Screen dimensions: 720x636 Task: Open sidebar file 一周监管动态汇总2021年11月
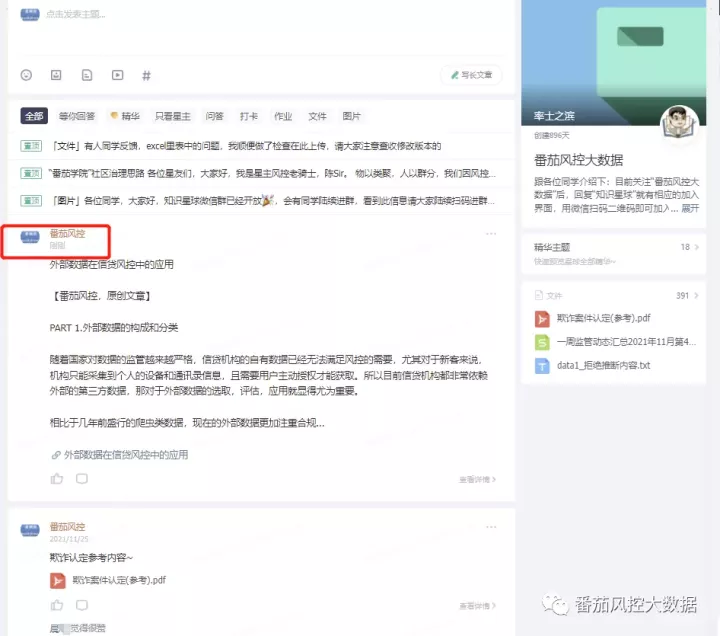coord(626,342)
